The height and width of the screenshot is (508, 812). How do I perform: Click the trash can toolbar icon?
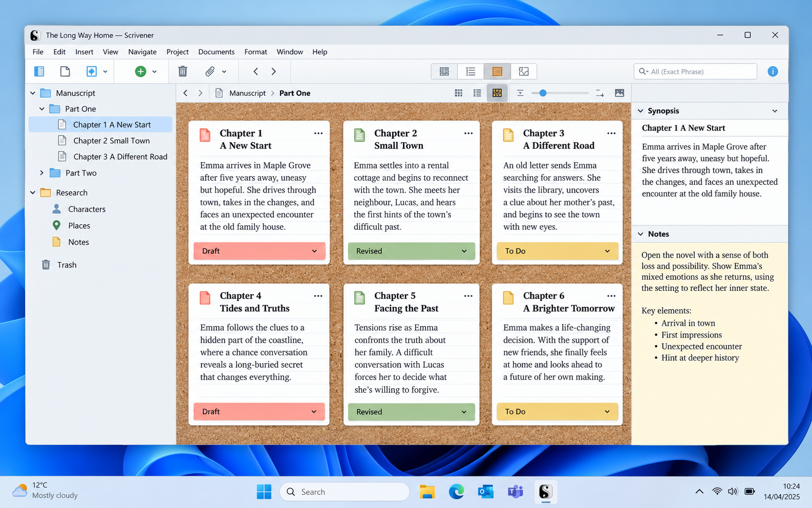point(183,71)
